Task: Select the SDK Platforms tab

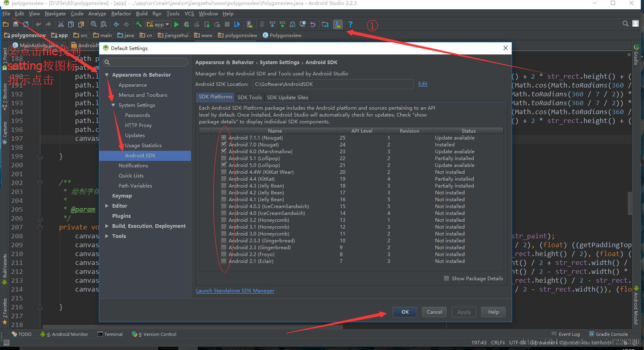Action: (215, 97)
